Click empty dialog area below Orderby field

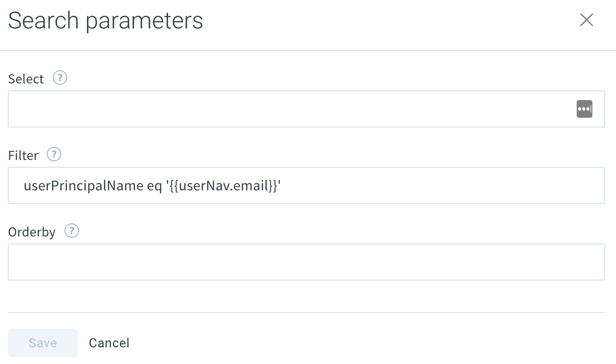pyautogui.click(x=306, y=296)
